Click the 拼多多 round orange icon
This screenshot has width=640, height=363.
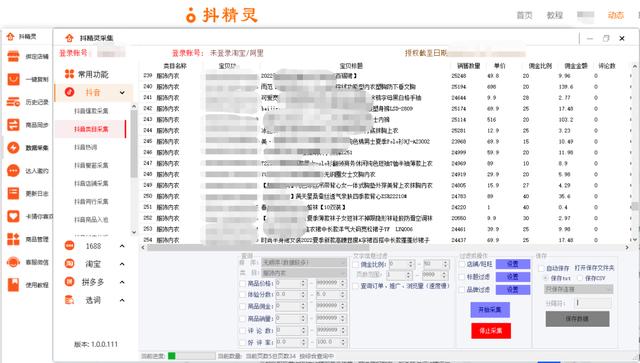click(69, 282)
